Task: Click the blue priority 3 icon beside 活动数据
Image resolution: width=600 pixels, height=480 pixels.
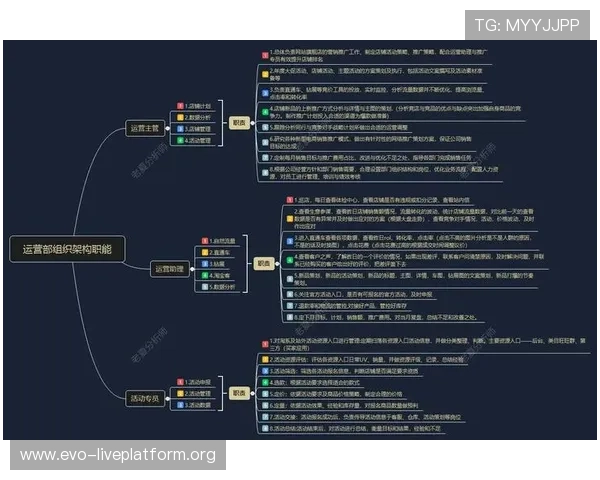Action: [180, 405]
